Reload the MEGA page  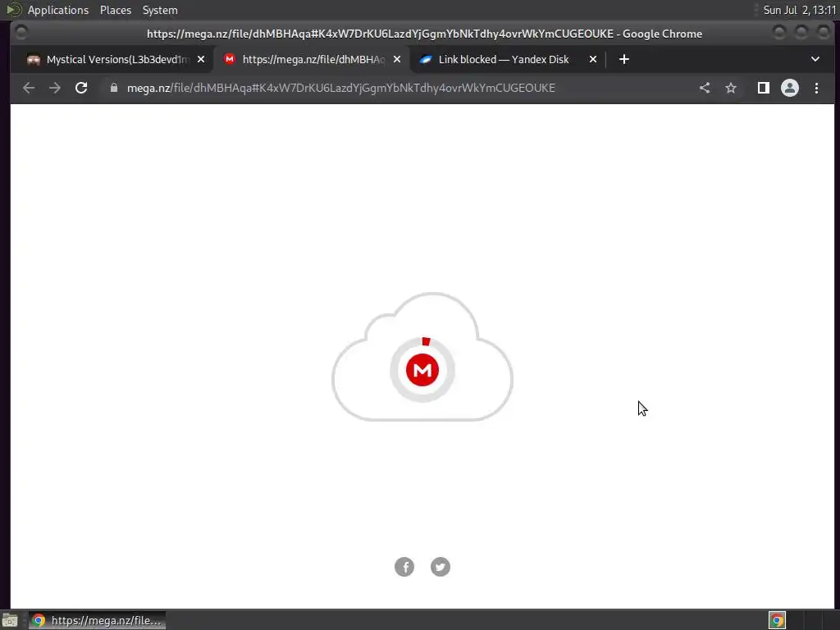tap(81, 88)
